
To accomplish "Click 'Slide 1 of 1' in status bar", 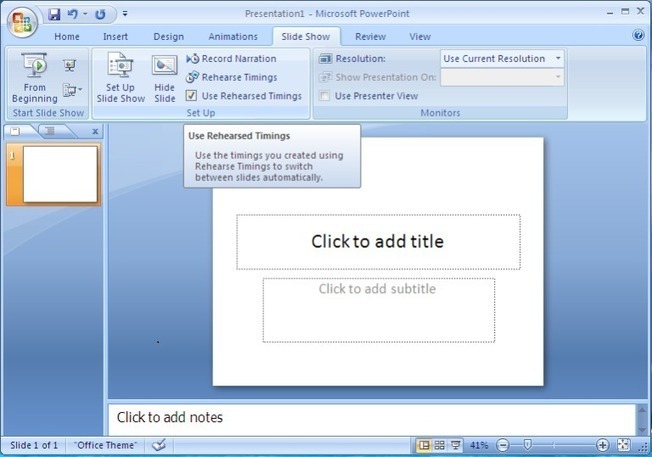I will click(34, 445).
